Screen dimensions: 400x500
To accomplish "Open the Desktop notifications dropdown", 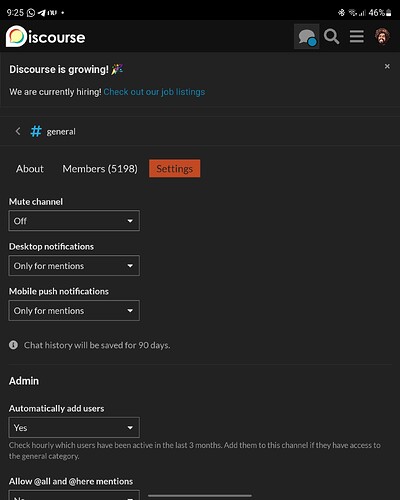I will point(74,266).
